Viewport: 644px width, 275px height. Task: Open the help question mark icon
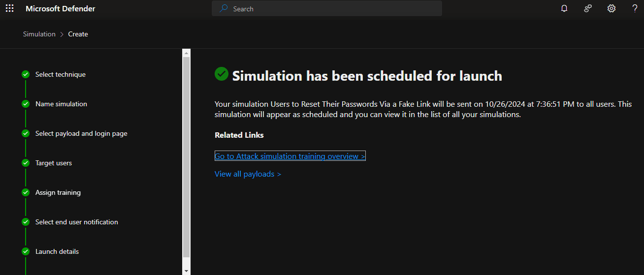coord(635,8)
